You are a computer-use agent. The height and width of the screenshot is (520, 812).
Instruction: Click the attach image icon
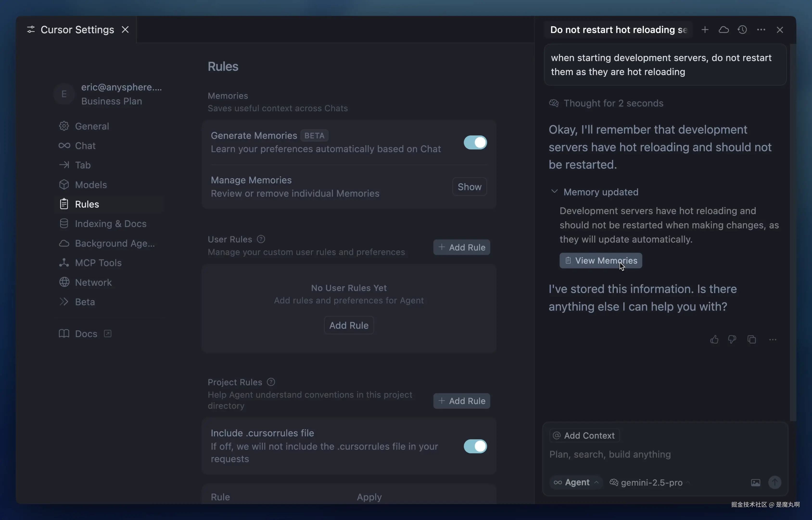point(755,482)
